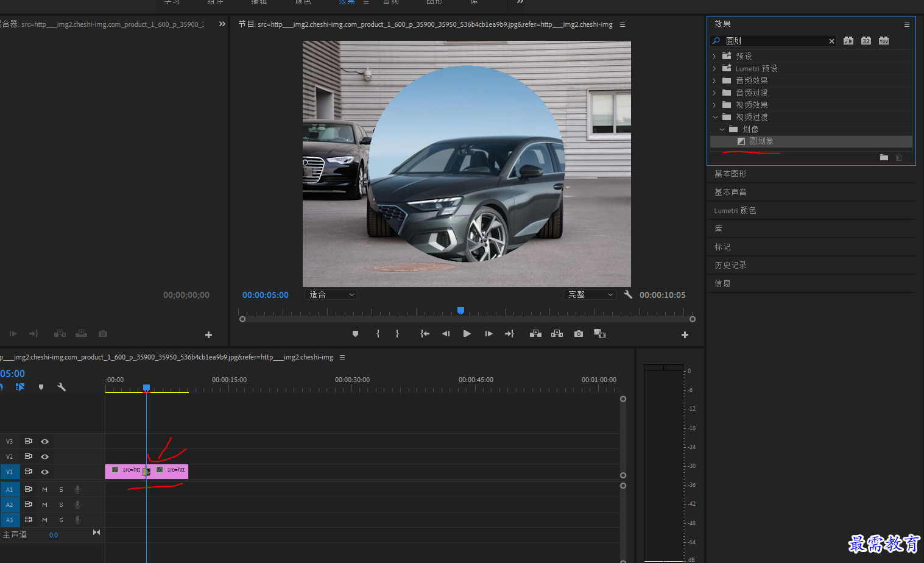Image resolution: width=924 pixels, height=563 pixels.
Task: Open the Effects panel menu
Action: pos(907,24)
